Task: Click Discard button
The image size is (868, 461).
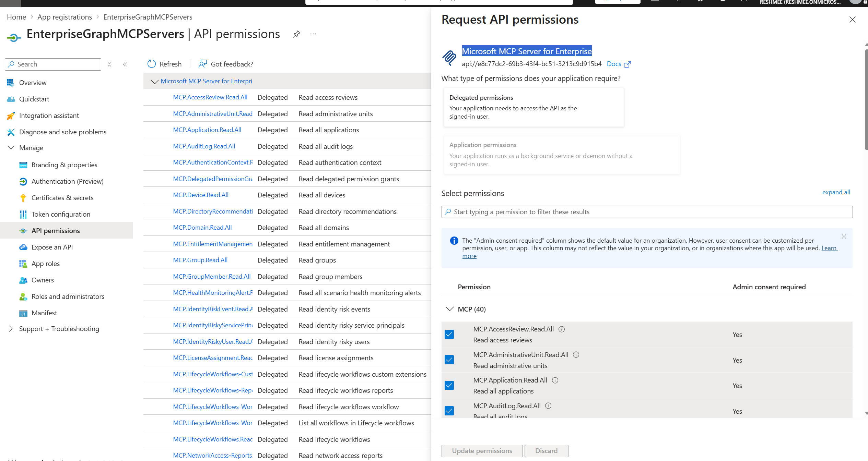Action: coord(546,451)
